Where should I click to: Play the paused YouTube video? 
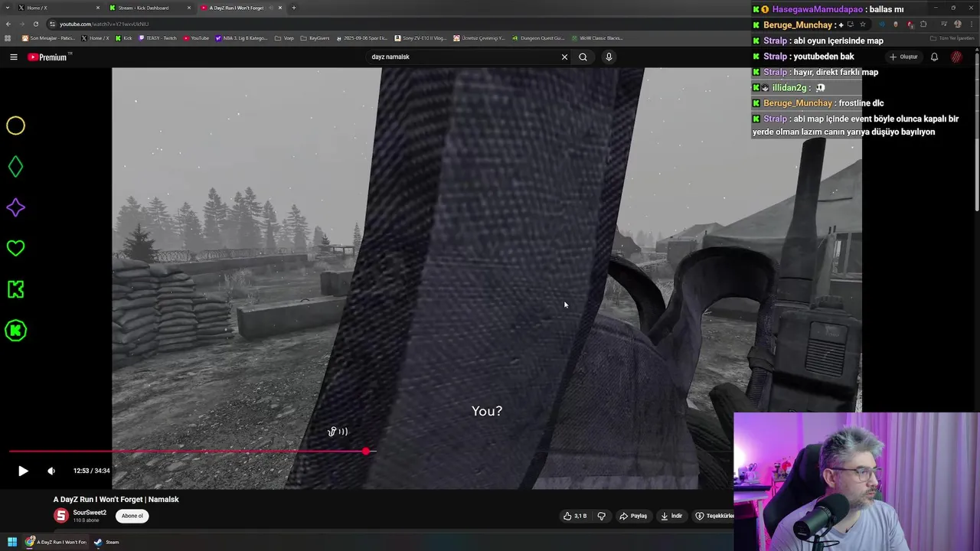(x=23, y=471)
